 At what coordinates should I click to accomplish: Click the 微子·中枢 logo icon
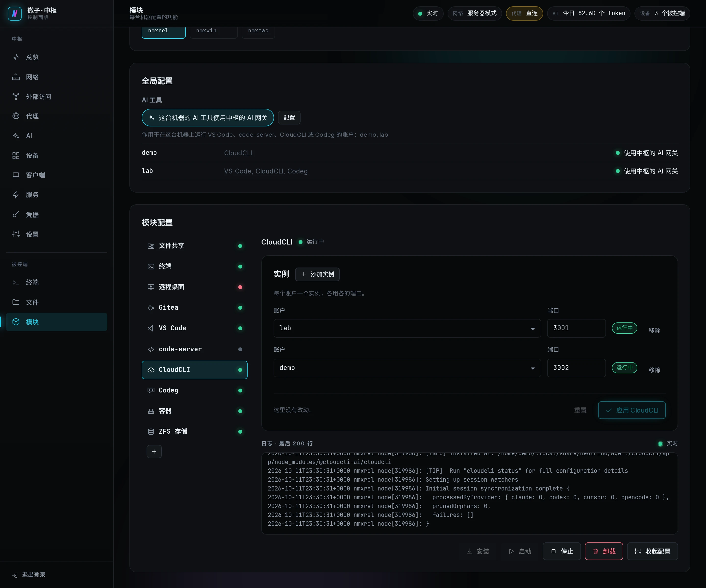14,13
